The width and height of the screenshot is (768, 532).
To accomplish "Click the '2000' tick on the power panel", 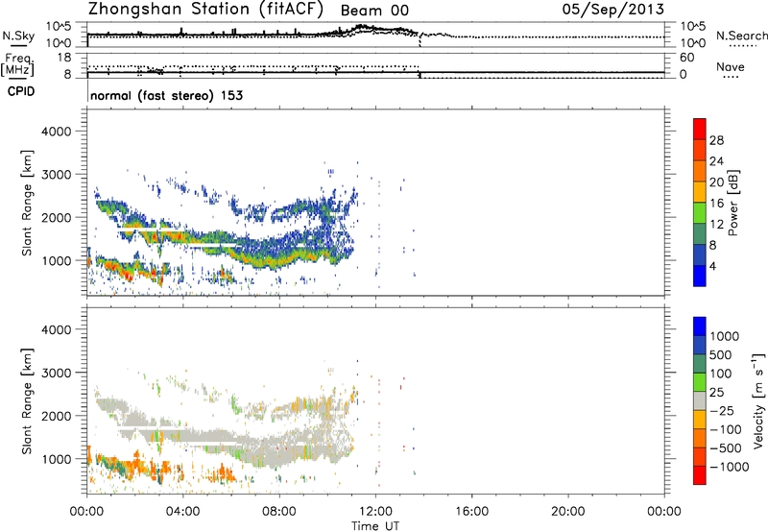I will tap(56, 217).
